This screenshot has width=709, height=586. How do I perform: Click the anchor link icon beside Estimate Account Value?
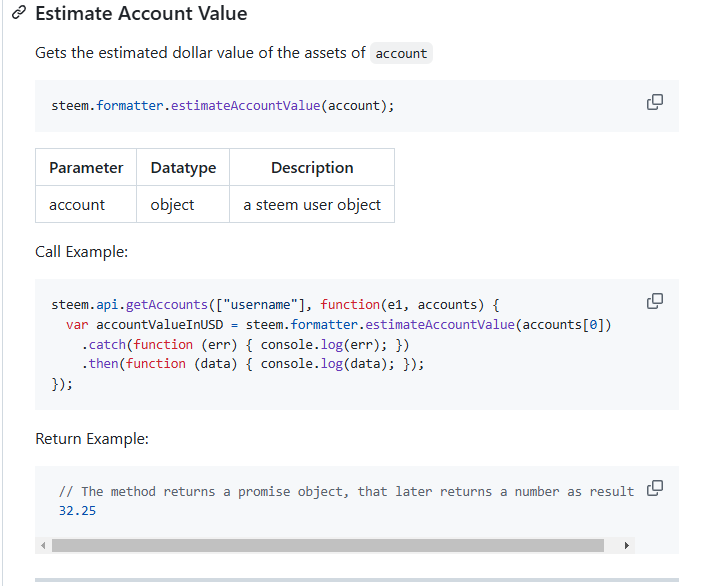coord(19,13)
